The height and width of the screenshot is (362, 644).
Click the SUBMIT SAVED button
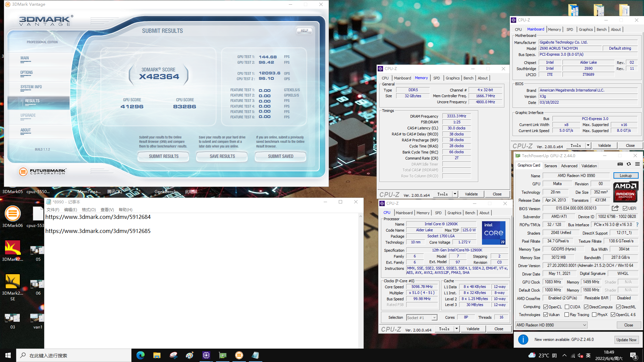click(280, 157)
